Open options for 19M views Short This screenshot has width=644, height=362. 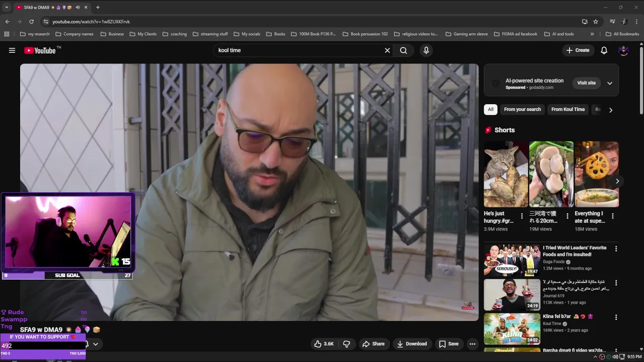[568, 216]
